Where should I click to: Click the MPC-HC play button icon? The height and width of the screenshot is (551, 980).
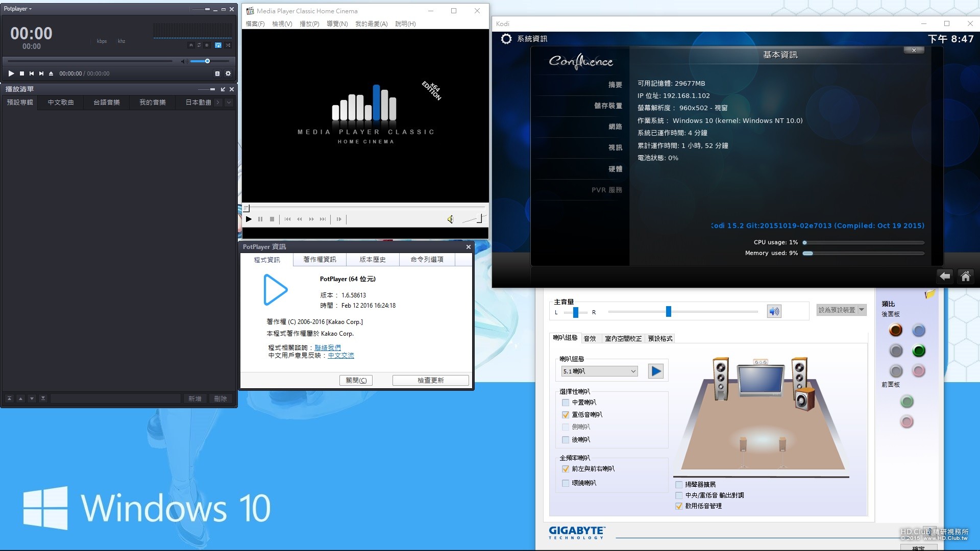coord(249,219)
